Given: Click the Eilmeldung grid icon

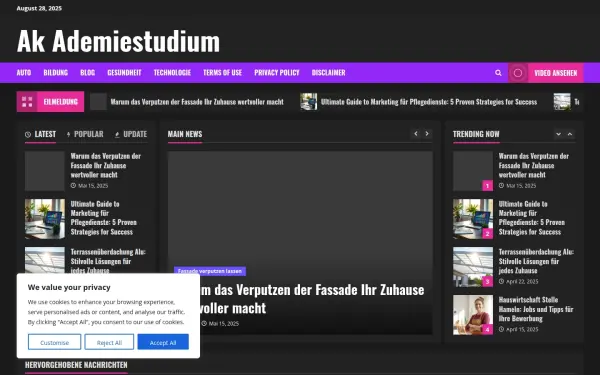Looking at the screenshot, I should coord(27,102).
